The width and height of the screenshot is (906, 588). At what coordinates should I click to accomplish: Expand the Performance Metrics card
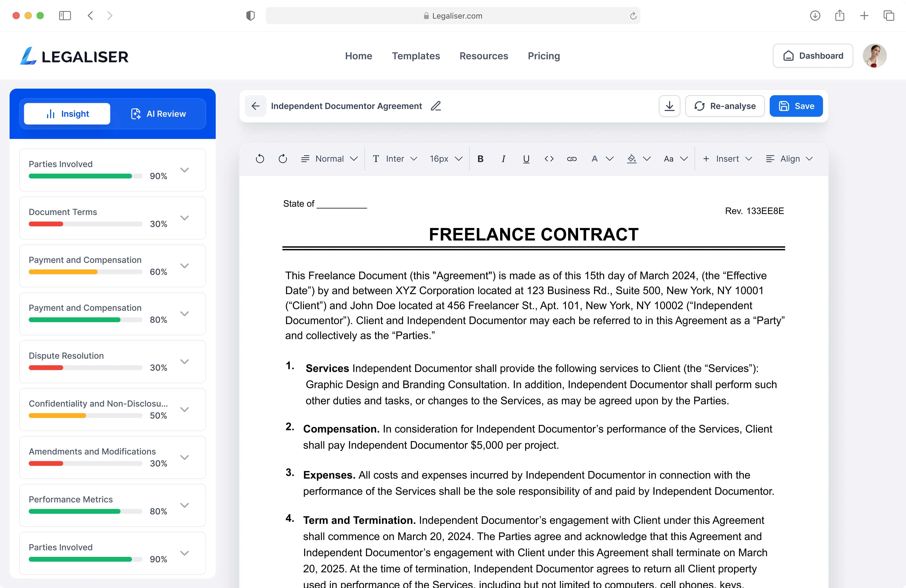point(184,506)
